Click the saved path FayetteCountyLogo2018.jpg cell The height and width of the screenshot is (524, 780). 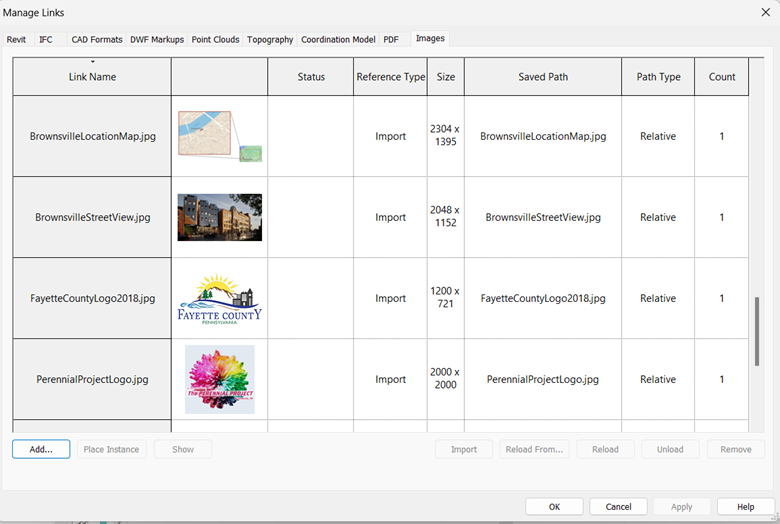(543, 298)
